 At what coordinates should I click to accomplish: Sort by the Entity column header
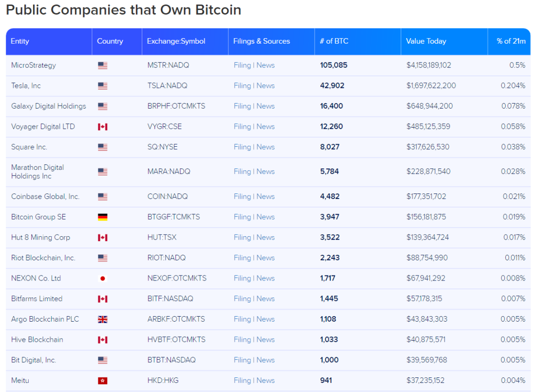pos(20,41)
